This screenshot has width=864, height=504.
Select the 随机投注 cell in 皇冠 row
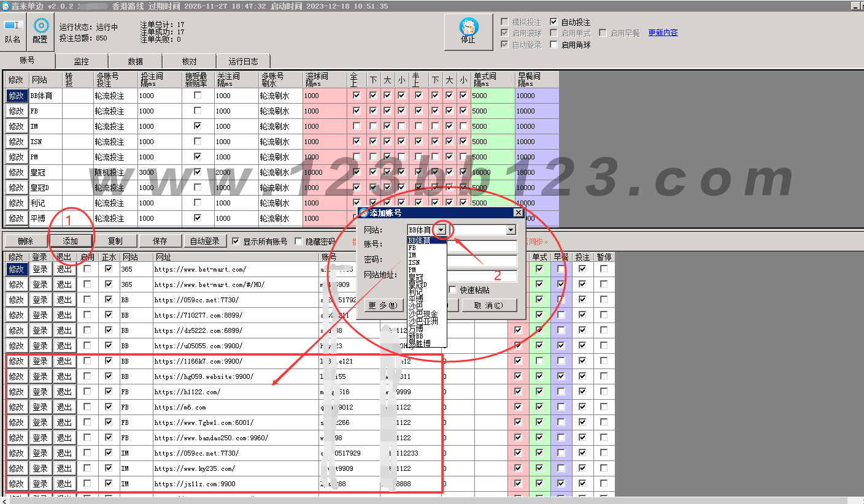click(x=115, y=172)
